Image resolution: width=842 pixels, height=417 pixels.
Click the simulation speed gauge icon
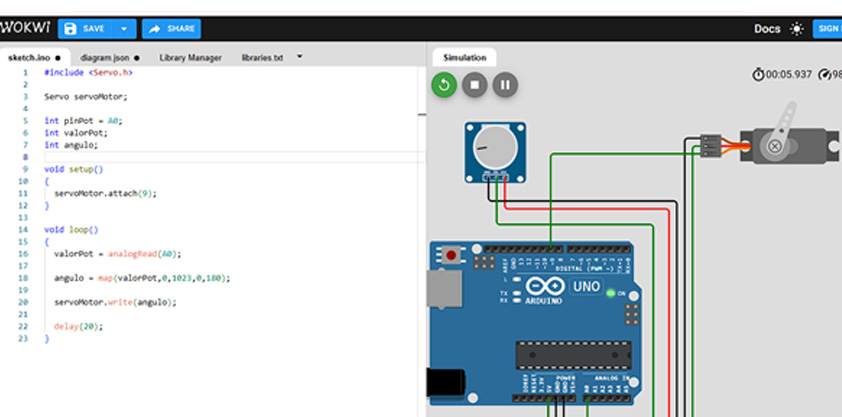(x=824, y=75)
